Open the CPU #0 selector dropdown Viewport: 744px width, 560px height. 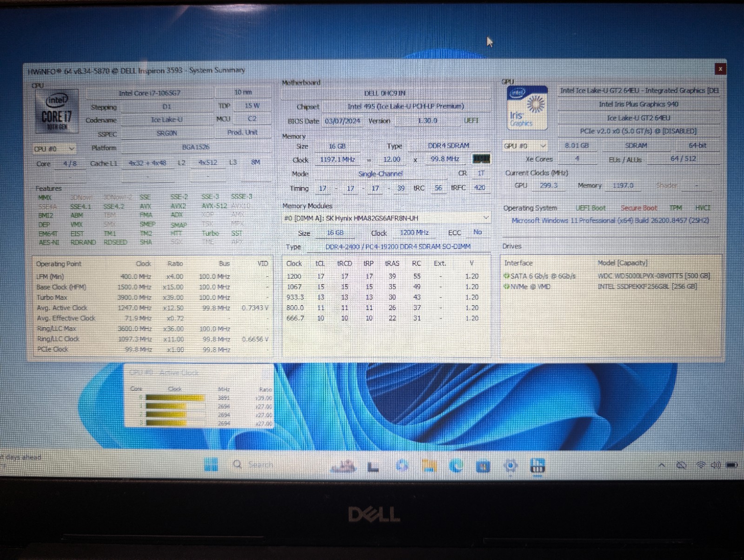(54, 149)
